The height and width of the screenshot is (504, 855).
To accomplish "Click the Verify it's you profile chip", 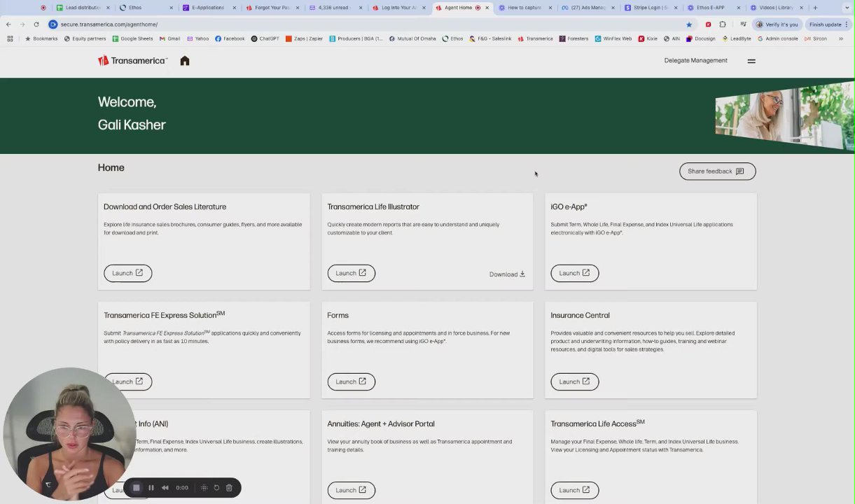I will point(777,24).
